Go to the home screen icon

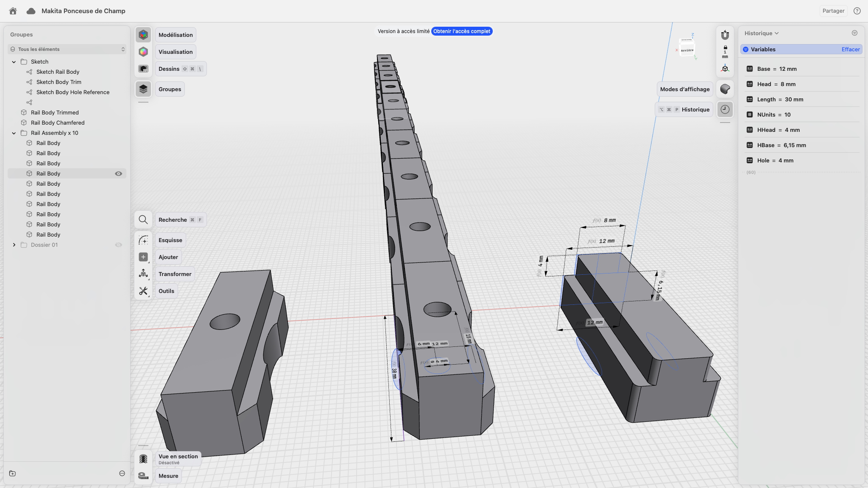tap(13, 11)
